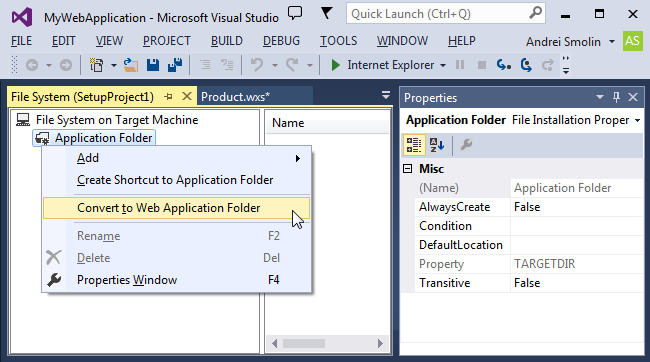This screenshot has height=362, width=650.
Task: Open the FILE menu
Action: pyautogui.click(x=22, y=41)
